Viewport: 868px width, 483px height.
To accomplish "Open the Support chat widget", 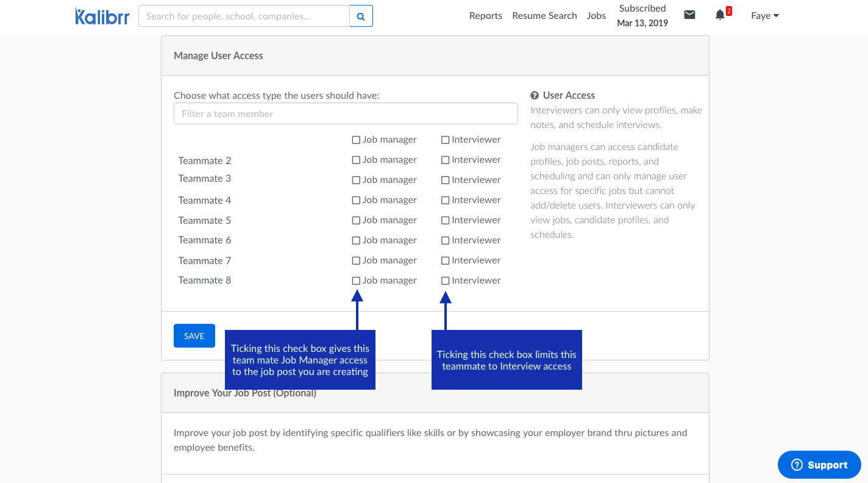I will pos(819,465).
